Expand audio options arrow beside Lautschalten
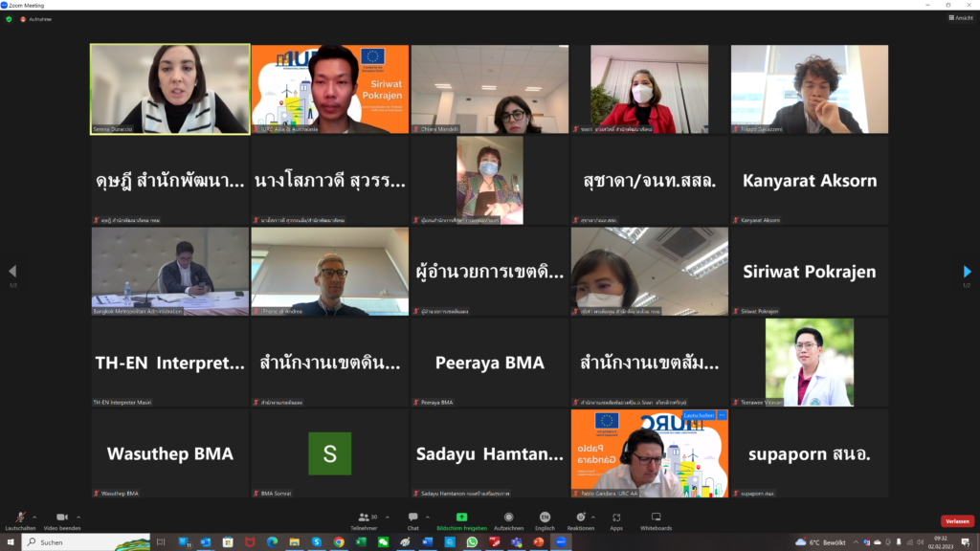Viewport: 980px width, 551px height. click(36, 514)
